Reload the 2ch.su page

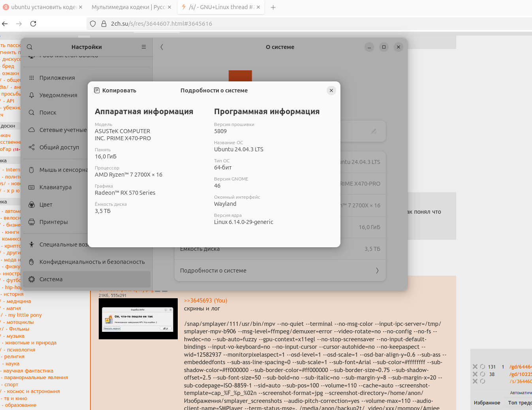pyautogui.click(x=33, y=24)
